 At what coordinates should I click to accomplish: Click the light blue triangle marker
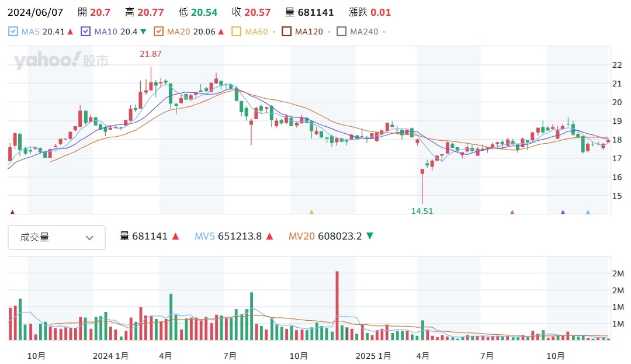pyautogui.click(x=588, y=212)
